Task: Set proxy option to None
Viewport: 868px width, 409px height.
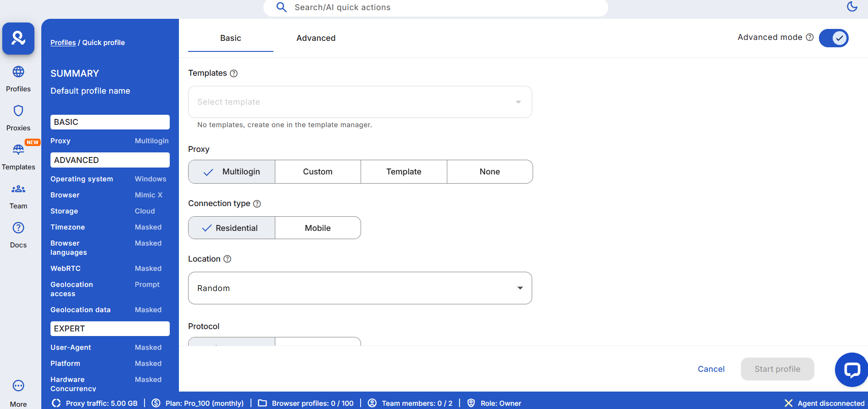Action: click(490, 172)
